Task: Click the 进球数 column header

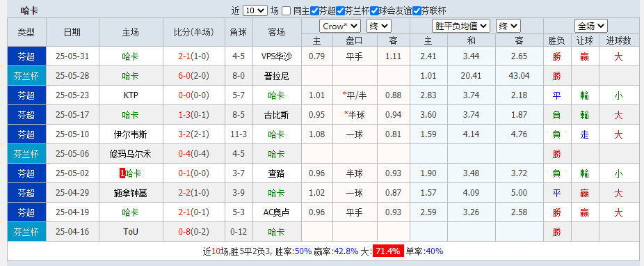Action: (x=618, y=40)
